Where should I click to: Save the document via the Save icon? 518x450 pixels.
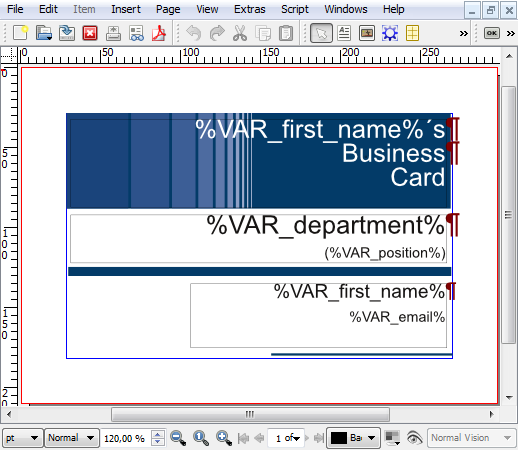point(67,33)
